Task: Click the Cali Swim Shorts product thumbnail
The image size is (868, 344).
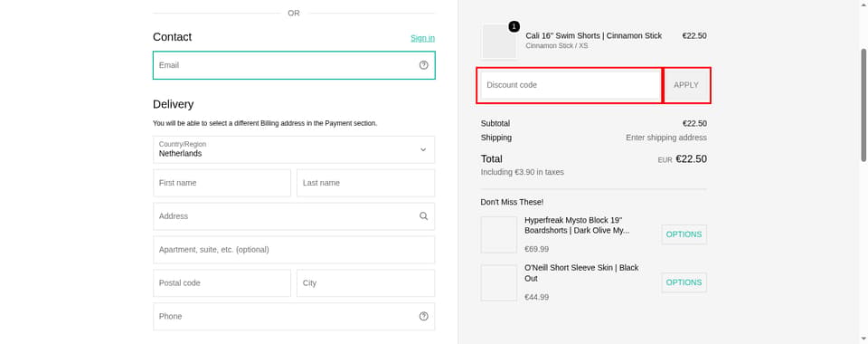Action: pos(499,41)
